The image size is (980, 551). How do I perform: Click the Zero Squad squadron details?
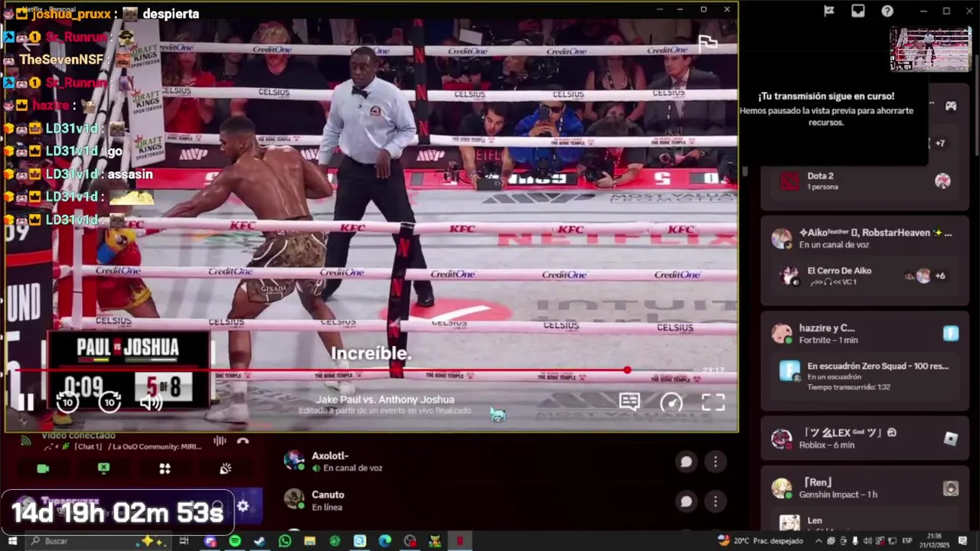(x=865, y=376)
